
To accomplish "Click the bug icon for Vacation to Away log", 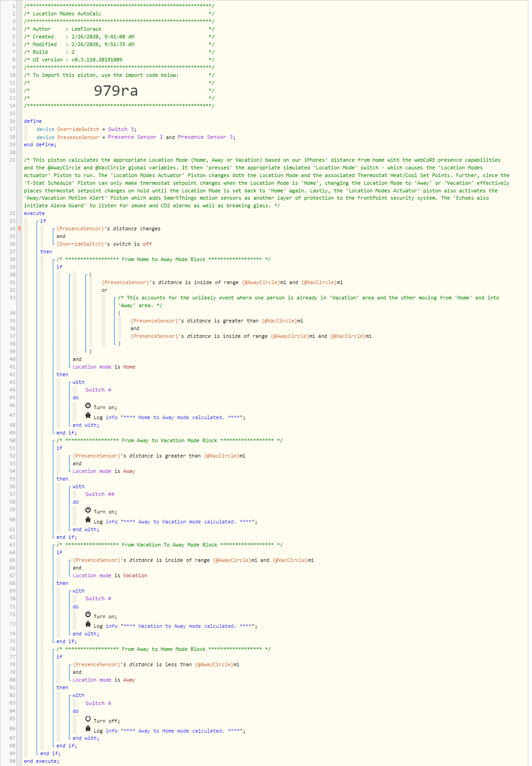I will 88,624.
